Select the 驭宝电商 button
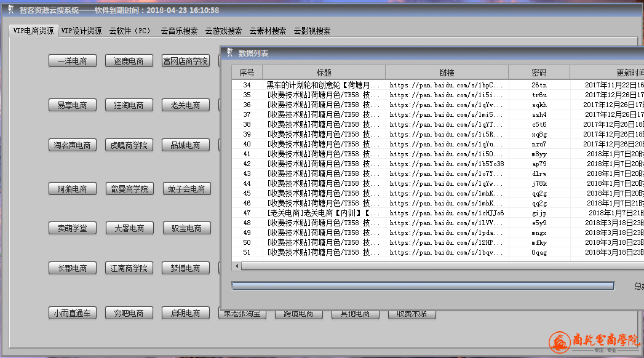 pos(187,228)
